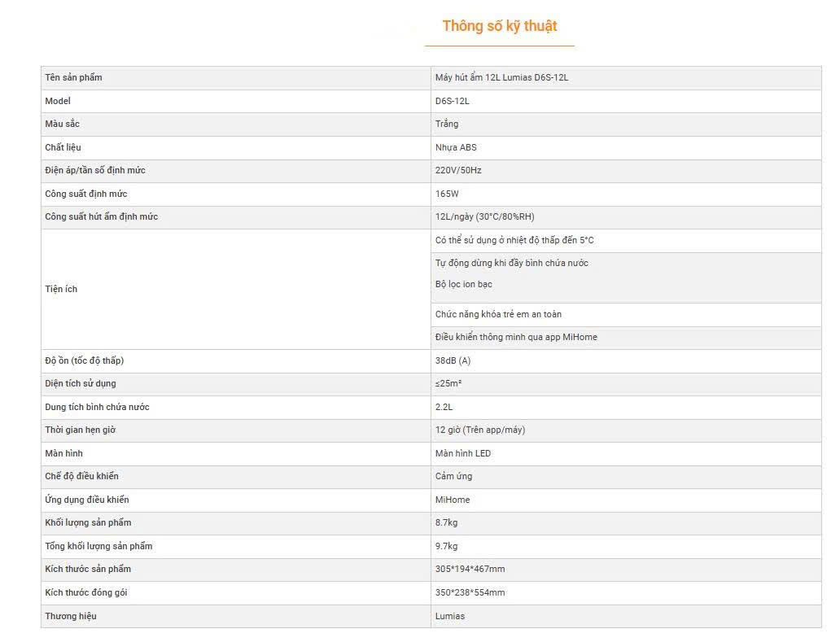Click '12L/ngày (30°C/80%RH)' capacity value
Screen dimensions: 840x642
[484, 217]
